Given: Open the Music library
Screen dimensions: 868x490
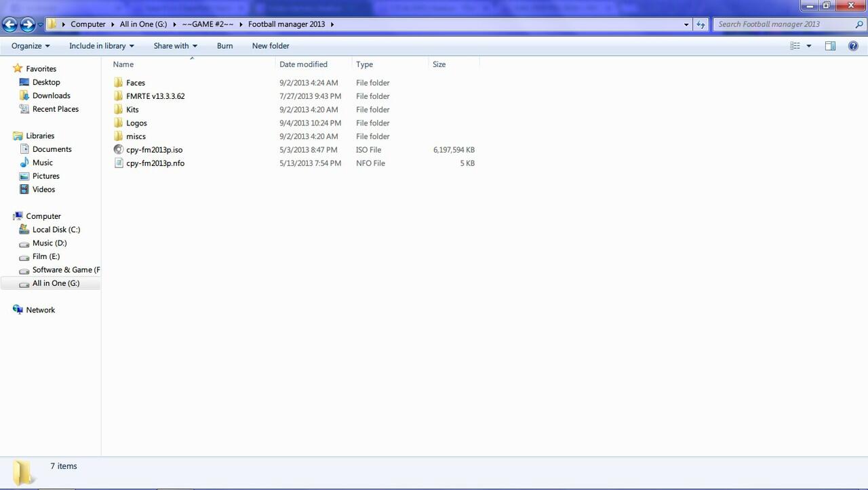Looking at the screenshot, I should pyautogui.click(x=42, y=163).
